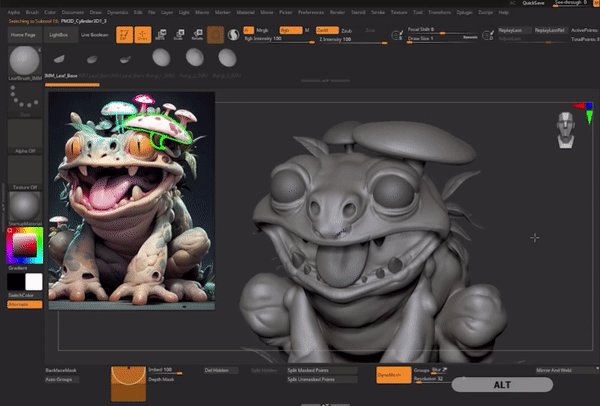Screen dimensions: 600x406
Task: Click the head orientation CamView icon
Action: (x=566, y=130)
